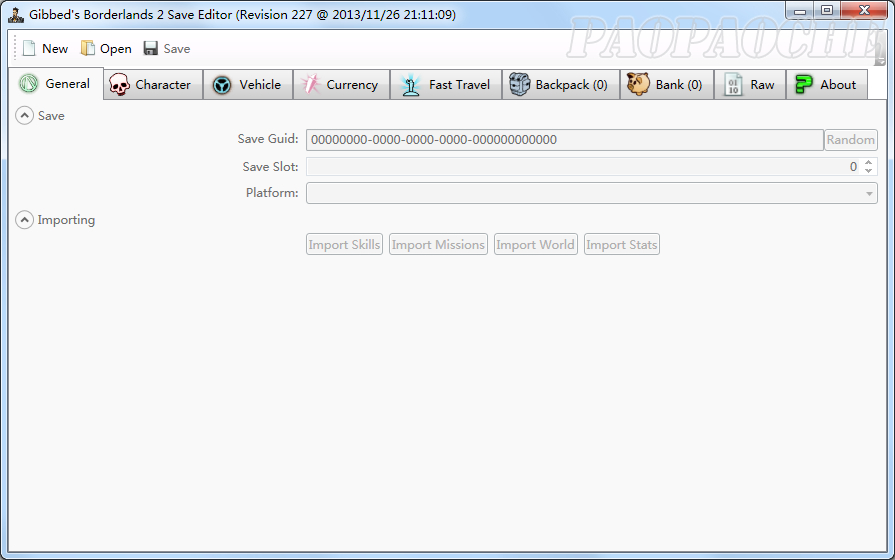Click the binary Raw file icon

point(733,84)
